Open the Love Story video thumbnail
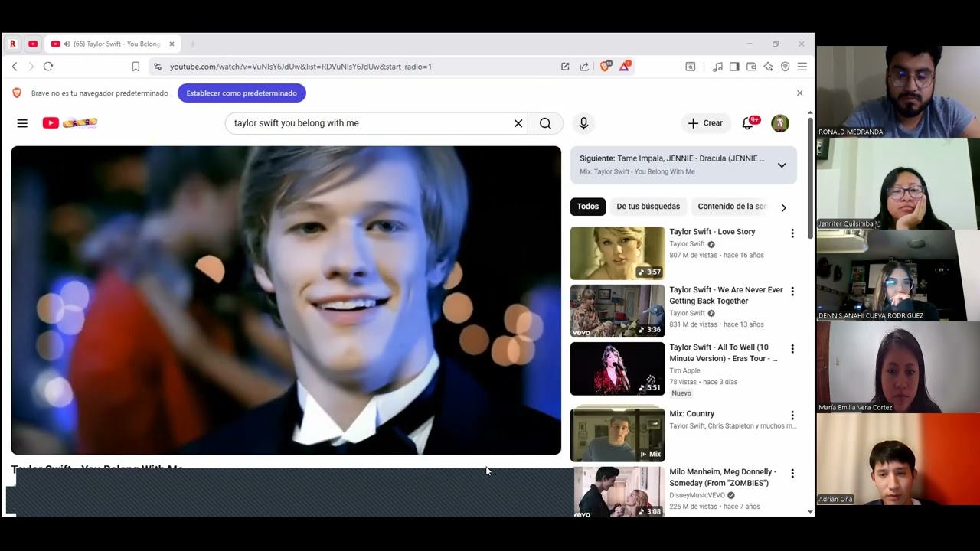 618,253
